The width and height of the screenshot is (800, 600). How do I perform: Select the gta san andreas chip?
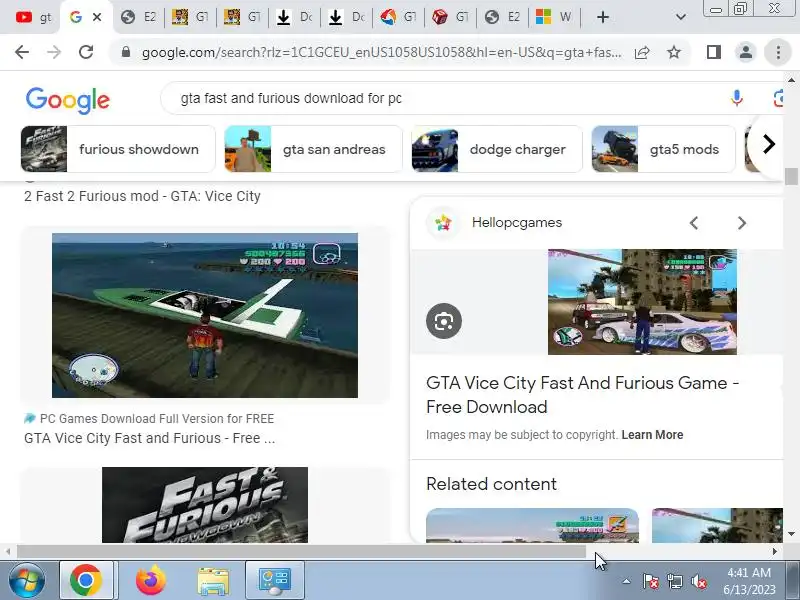[x=313, y=149]
